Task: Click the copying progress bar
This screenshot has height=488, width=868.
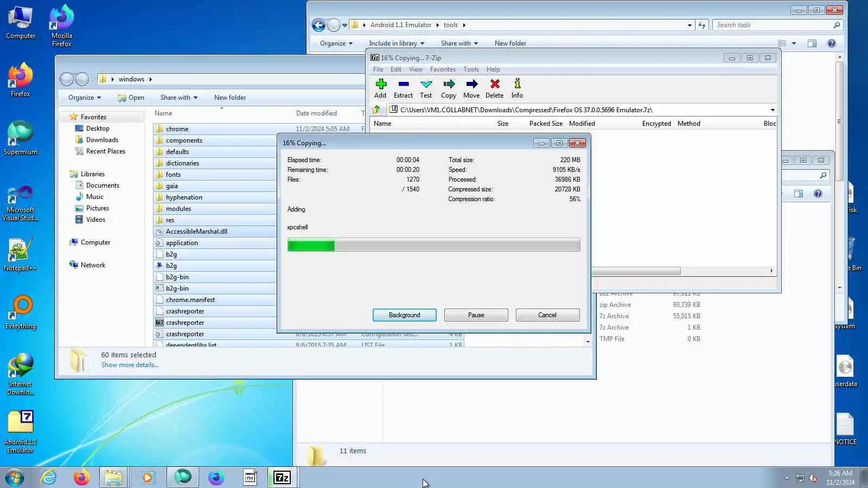Action: [x=433, y=246]
